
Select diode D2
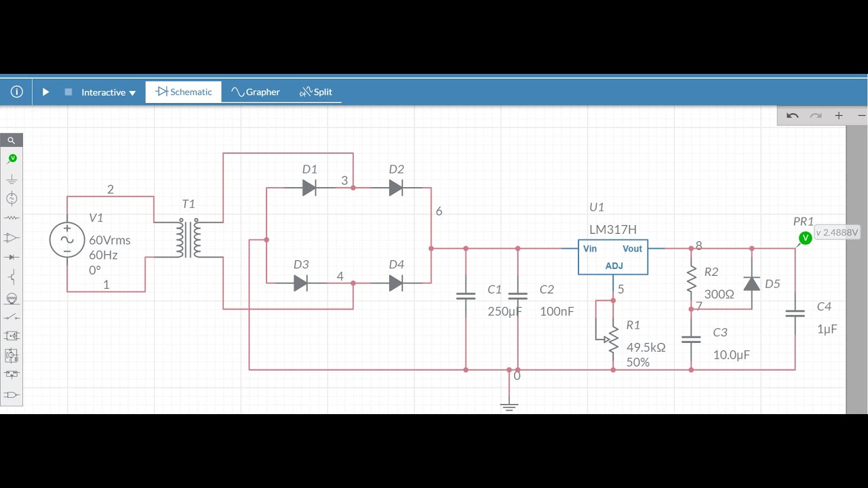tap(396, 188)
